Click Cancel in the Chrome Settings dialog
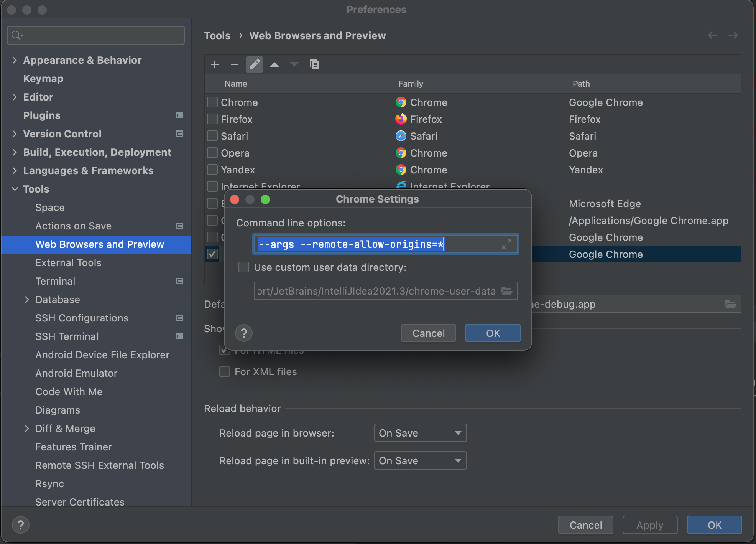The image size is (756, 544). coord(429,333)
